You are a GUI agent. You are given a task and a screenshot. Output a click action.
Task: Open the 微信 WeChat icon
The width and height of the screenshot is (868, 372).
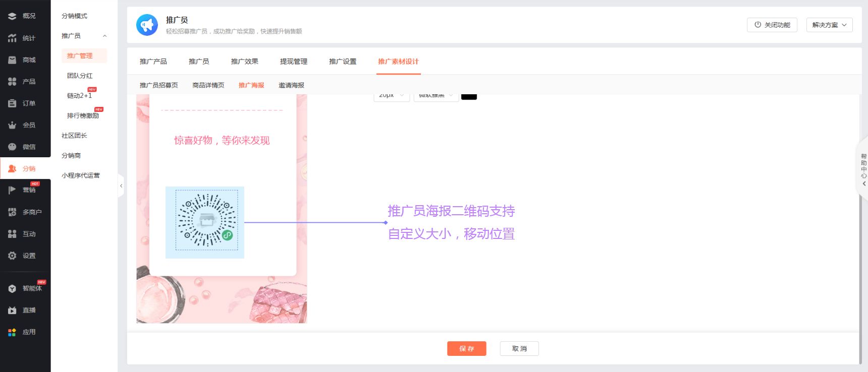pos(12,147)
